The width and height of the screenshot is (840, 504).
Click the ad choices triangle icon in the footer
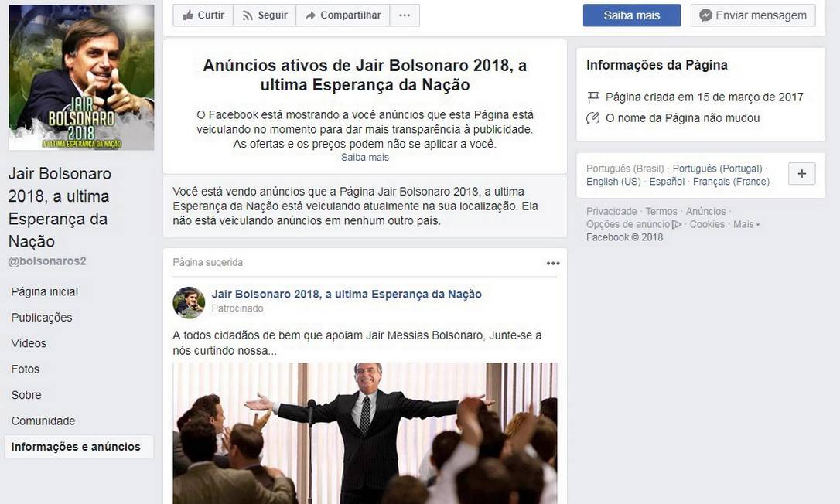tap(677, 224)
